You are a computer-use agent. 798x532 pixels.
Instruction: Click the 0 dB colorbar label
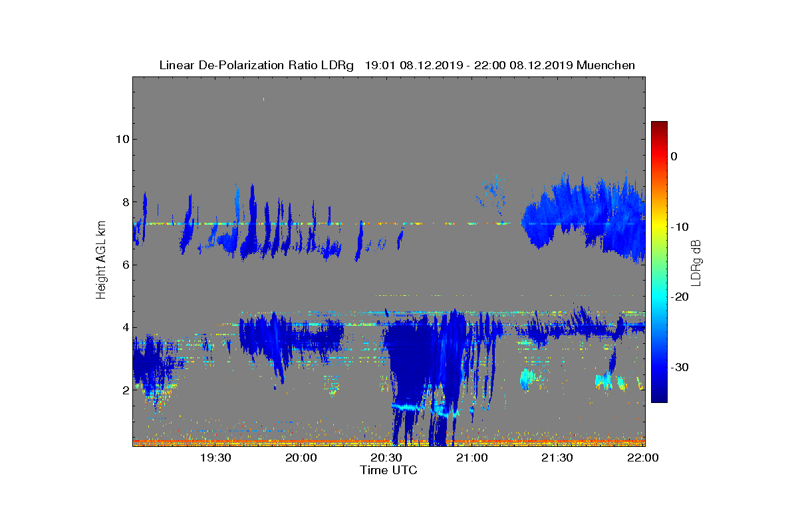674,156
